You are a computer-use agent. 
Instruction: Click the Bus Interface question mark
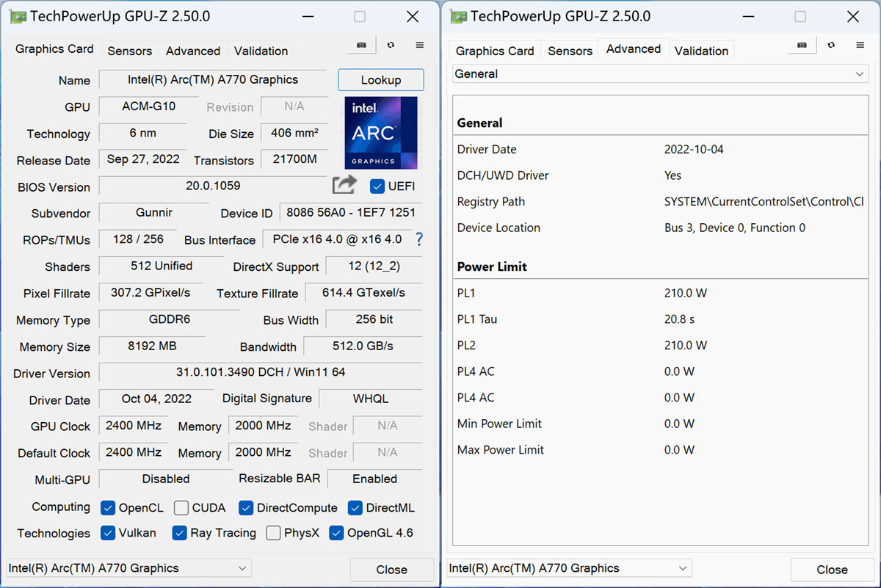(419, 239)
